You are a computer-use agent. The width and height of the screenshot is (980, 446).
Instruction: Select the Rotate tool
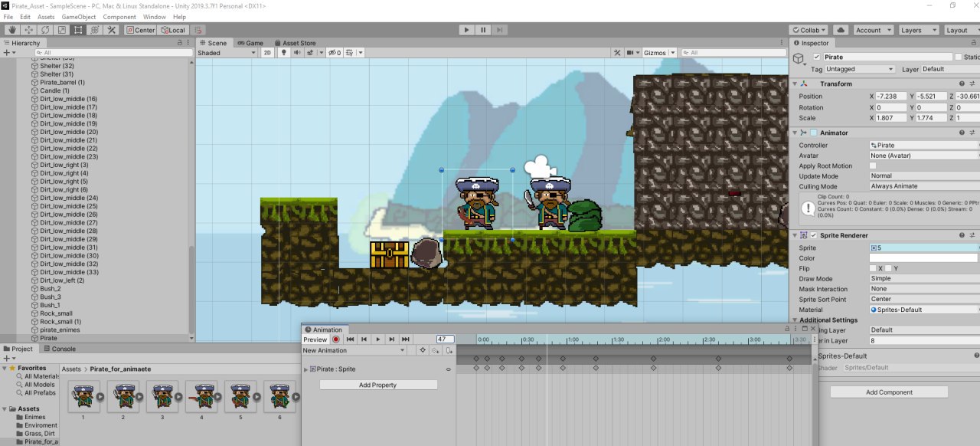pyautogui.click(x=45, y=30)
